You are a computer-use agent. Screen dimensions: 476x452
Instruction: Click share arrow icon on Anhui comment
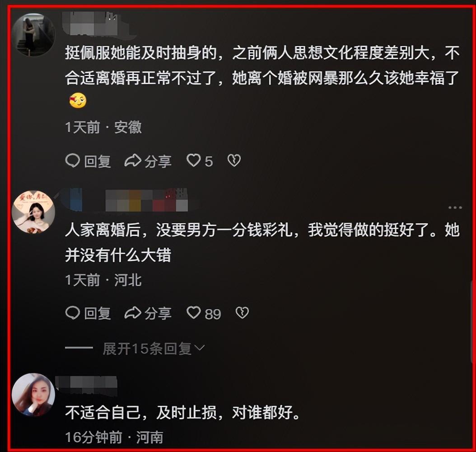(133, 160)
